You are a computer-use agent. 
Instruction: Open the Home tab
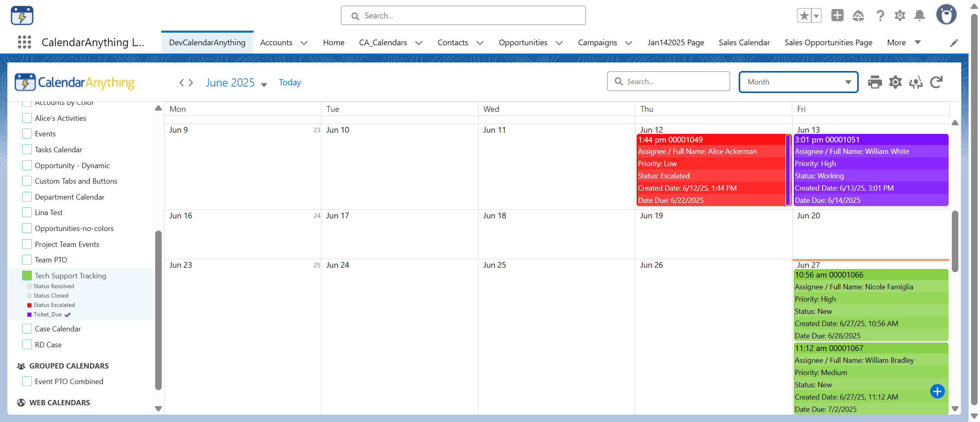coord(334,42)
